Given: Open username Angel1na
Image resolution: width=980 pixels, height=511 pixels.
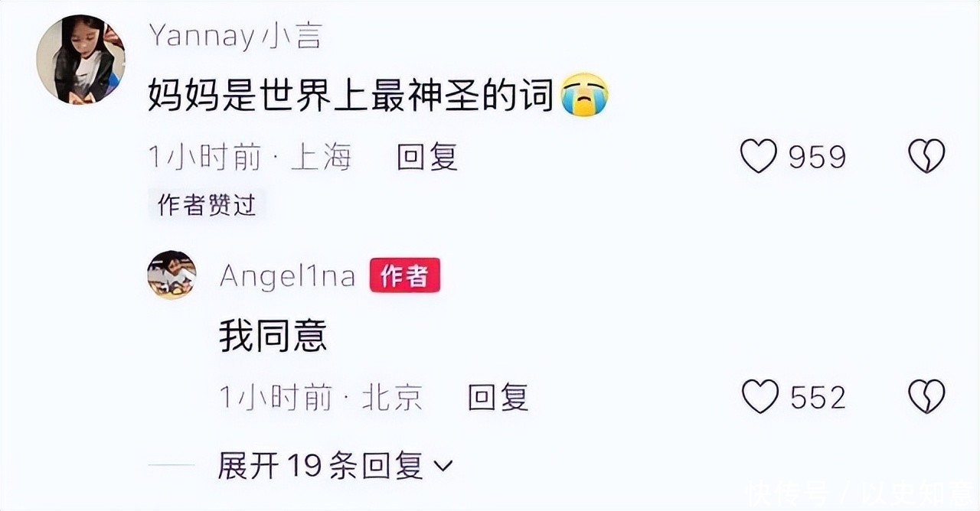Looking at the screenshot, I should [288, 277].
